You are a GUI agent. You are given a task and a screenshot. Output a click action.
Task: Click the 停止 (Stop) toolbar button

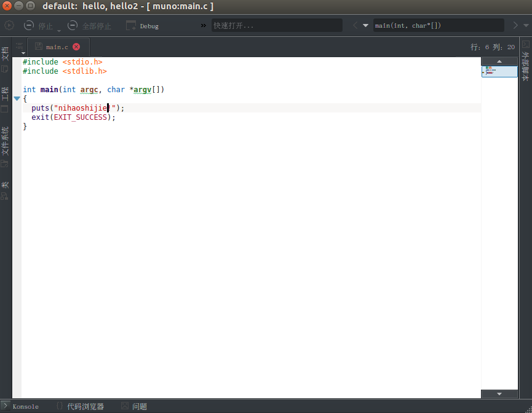(38, 26)
